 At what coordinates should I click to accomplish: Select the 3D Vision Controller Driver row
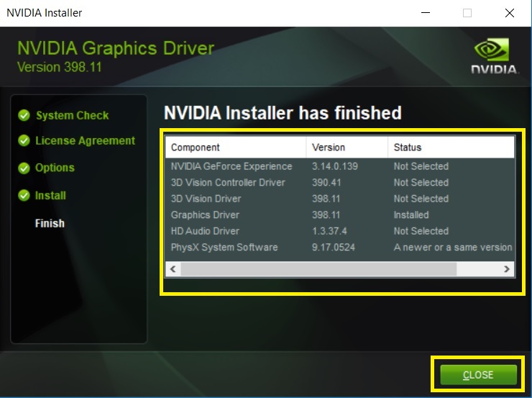coord(339,183)
